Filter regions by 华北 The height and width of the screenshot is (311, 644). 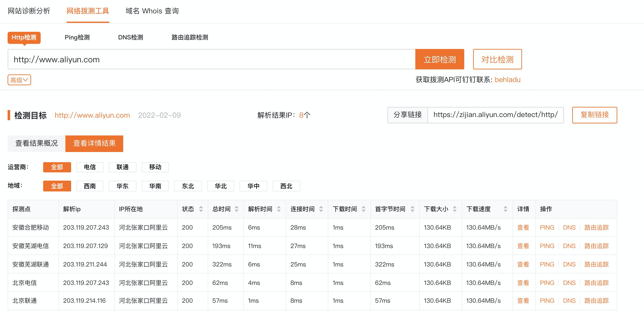(x=221, y=186)
